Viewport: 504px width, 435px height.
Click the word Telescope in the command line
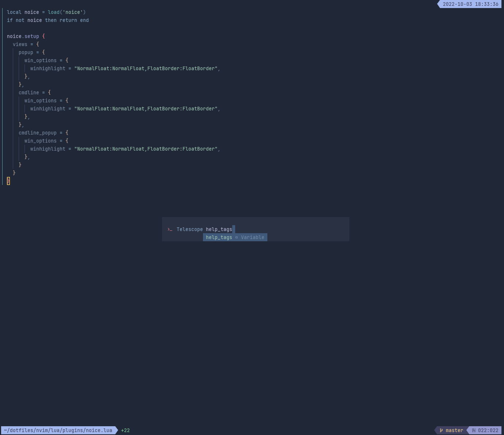pyautogui.click(x=190, y=230)
